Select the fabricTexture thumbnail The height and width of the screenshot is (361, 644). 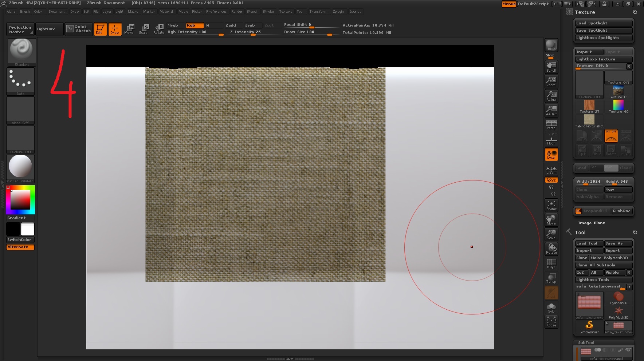589,120
